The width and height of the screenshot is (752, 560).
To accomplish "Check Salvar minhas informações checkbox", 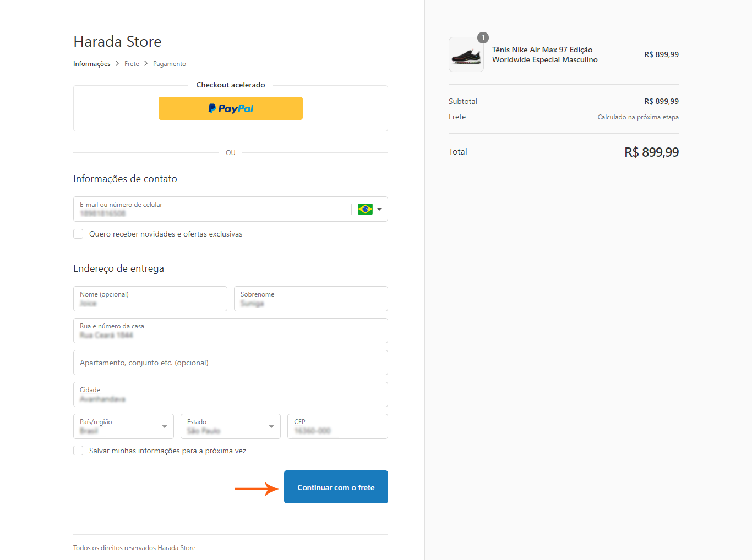I will click(79, 451).
